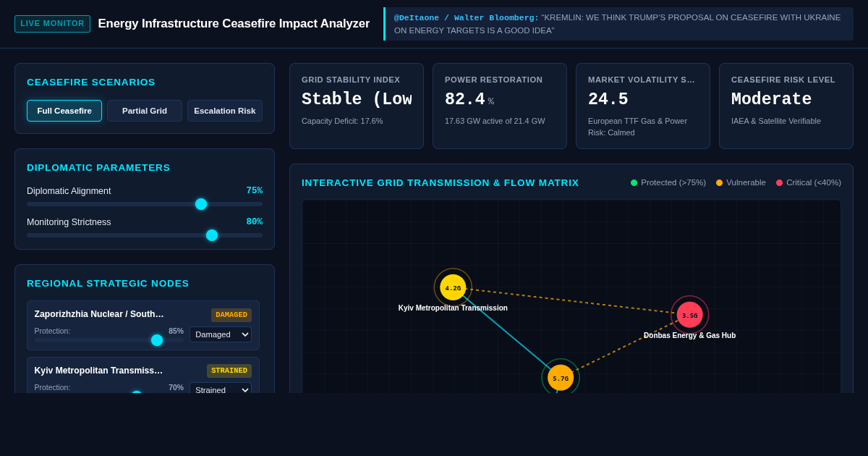Click the Vulnerable legend item
This screenshot has height=456, width=868.
[741, 182]
